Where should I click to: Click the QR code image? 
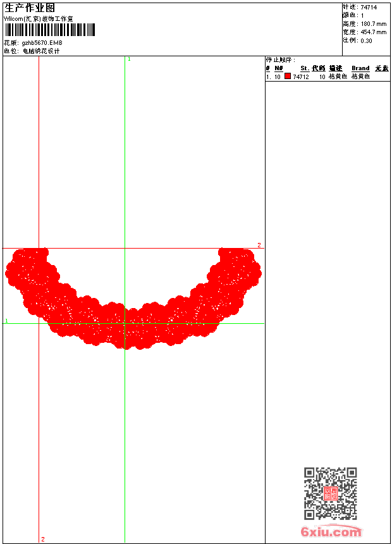(x=331, y=493)
